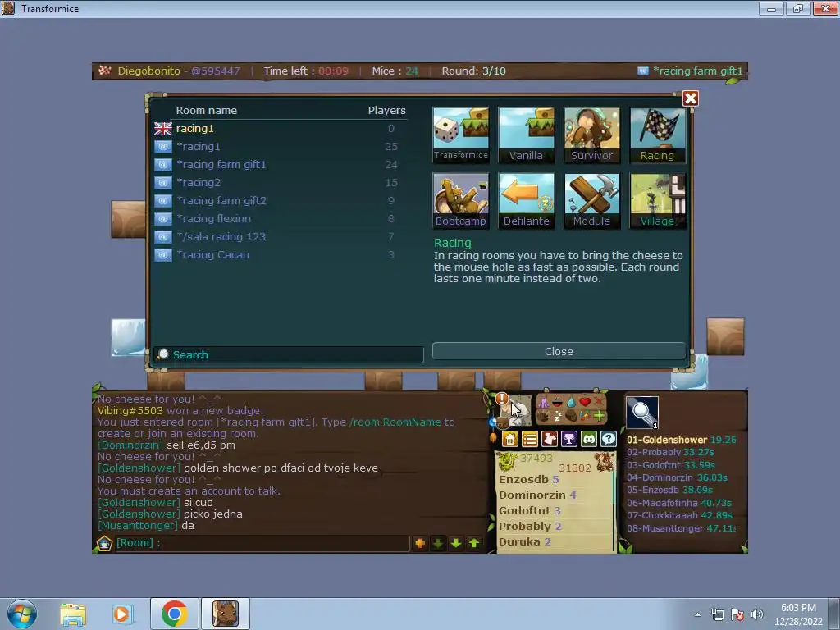Open more emotes with green plus
The height and width of the screenshot is (630, 840).
tap(599, 416)
